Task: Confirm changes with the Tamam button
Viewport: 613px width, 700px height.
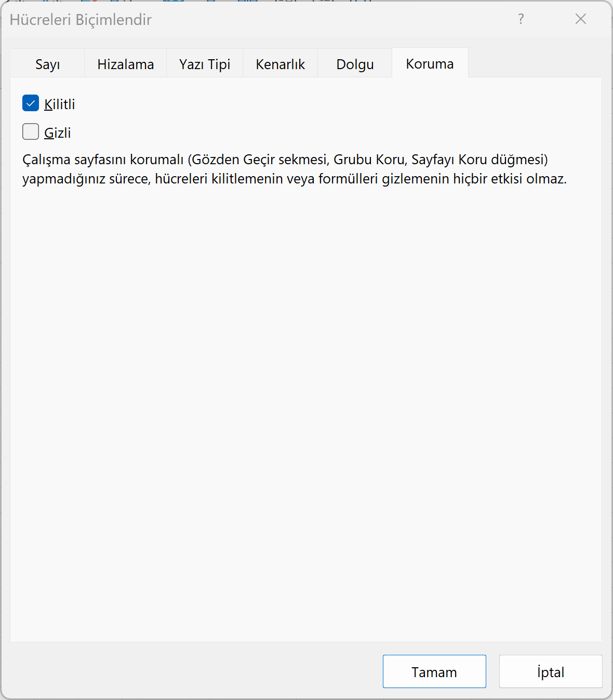Action: 434,672
